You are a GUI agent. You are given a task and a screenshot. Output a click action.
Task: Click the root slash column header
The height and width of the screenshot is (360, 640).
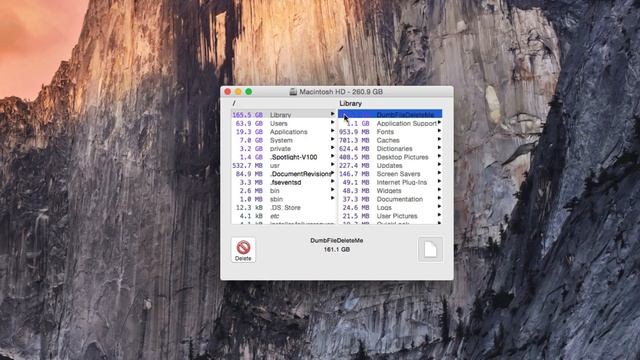coord(234,103)
